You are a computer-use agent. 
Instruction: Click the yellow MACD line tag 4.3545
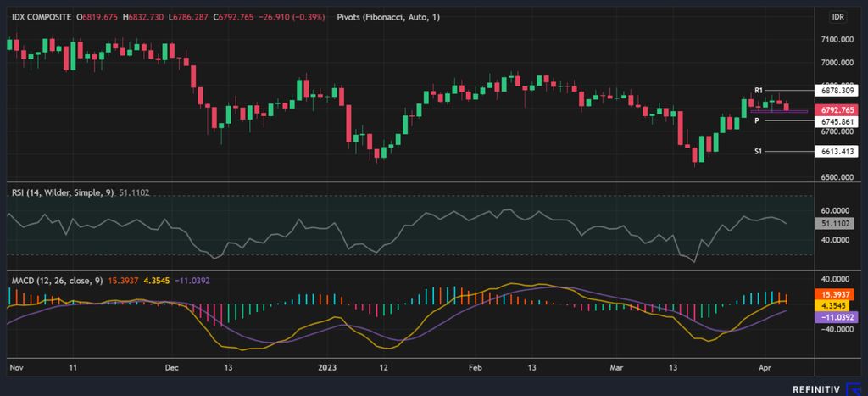[837, 305]
